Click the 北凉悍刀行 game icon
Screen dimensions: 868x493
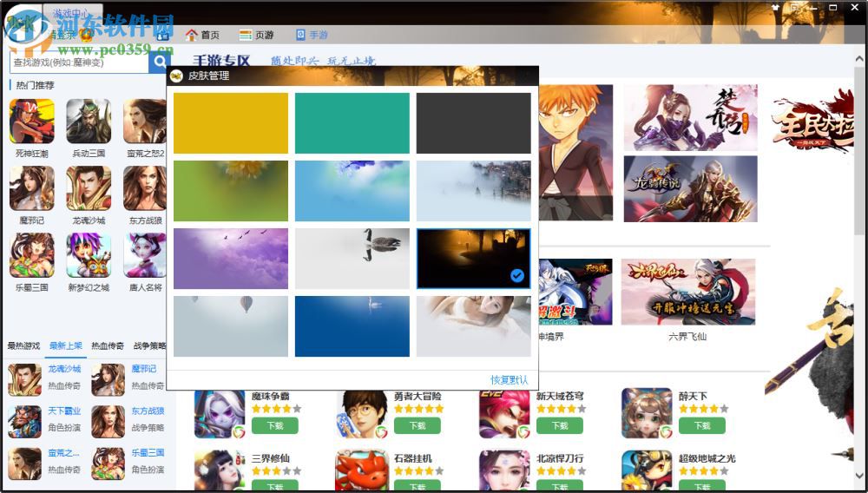(504, 471)
